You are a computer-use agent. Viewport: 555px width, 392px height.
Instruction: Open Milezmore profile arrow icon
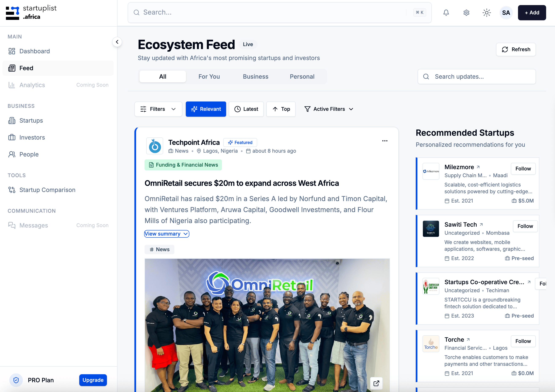pyautogui.click(x=478, y=167)
